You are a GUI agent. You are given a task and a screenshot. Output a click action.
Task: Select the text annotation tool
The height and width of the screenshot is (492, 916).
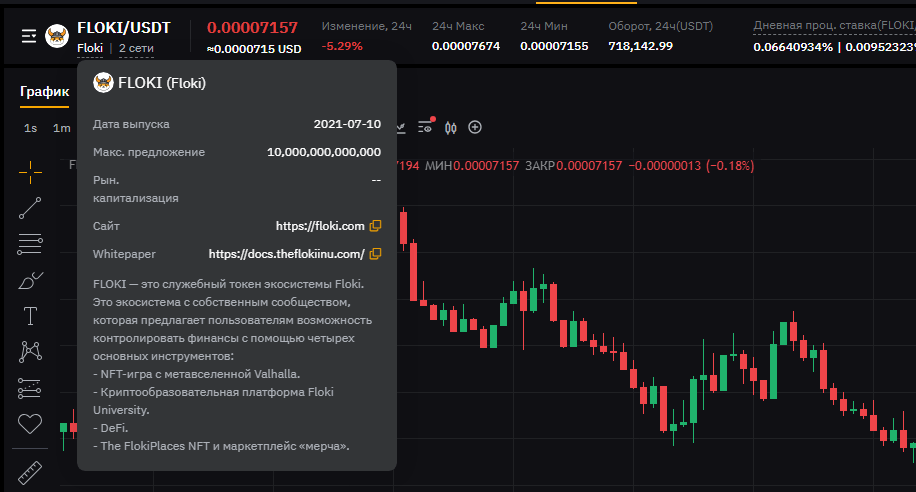point(30,316)
